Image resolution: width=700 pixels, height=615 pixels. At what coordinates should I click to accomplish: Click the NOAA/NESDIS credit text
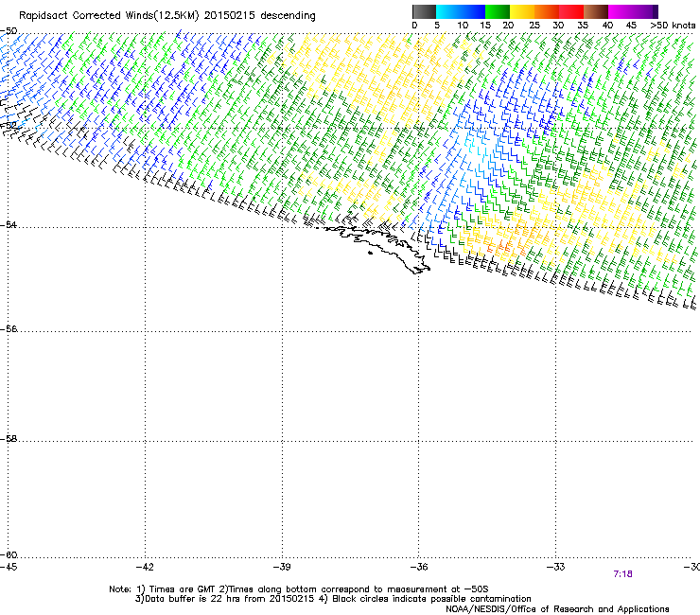pos(557,609)
